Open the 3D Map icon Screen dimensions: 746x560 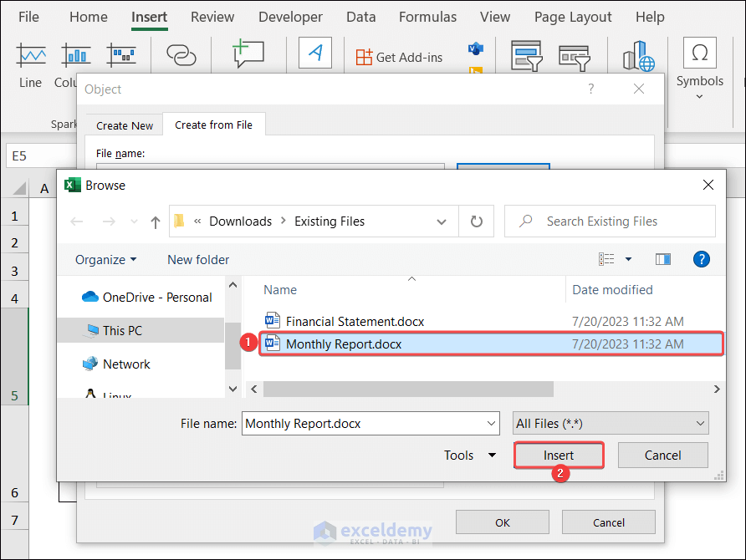coord(638,56)
